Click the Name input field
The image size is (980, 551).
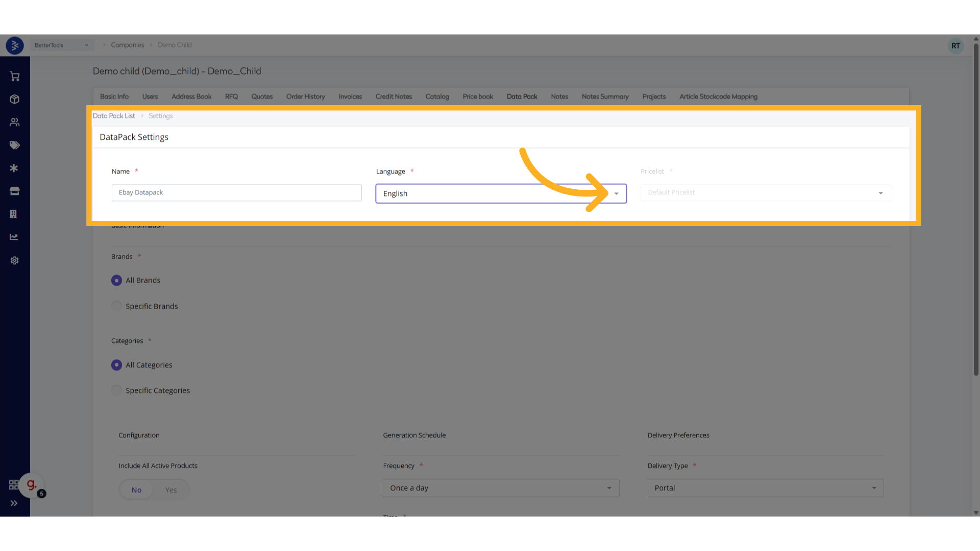pyautogui.click(x=236, y=193)
